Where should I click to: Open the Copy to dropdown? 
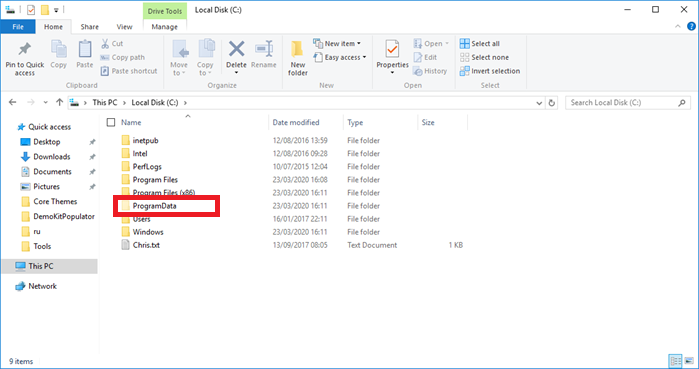205,58
